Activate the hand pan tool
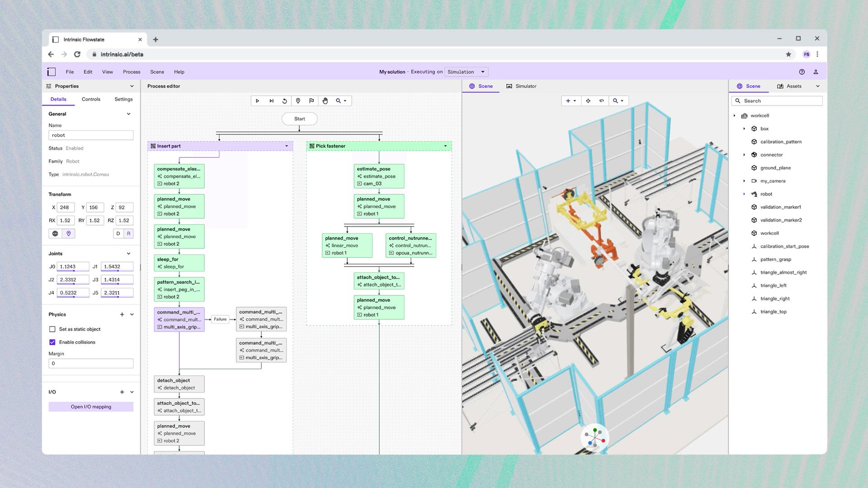 325,101
